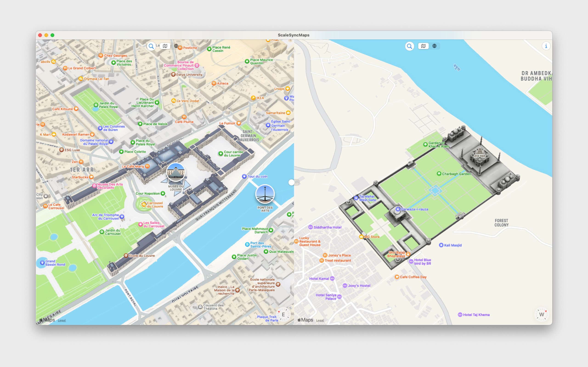Open the Legal link on left map
This screenshot has width=588, height=367.
62,320
